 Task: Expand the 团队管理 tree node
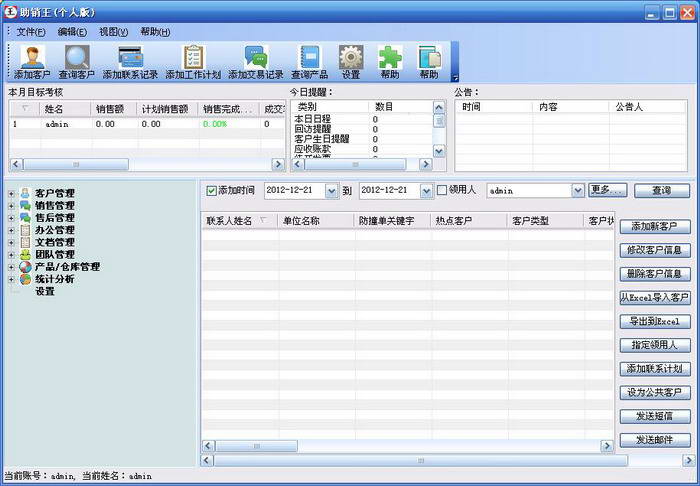pos(11,255)
